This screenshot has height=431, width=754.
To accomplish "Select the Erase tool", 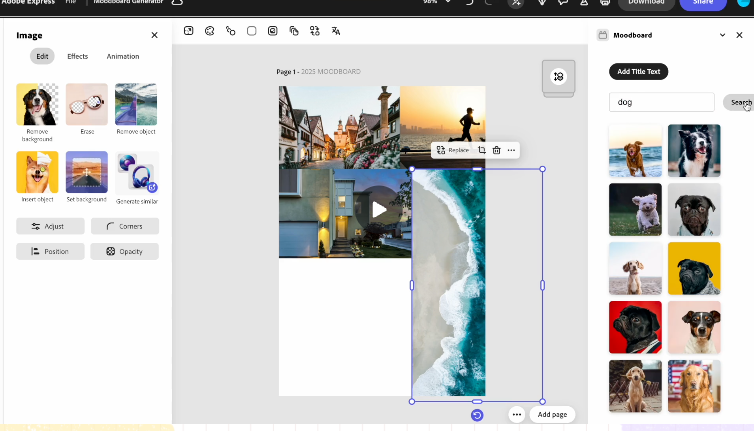I will (x=87, y=104).
